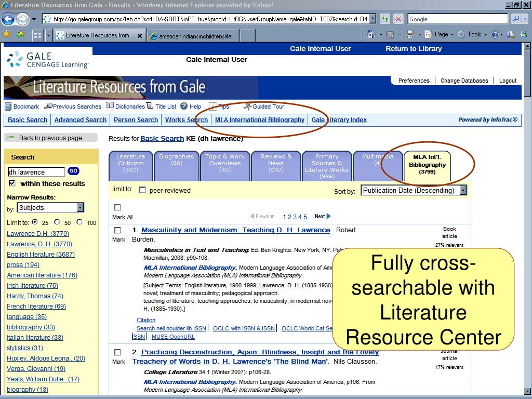Switch to Topic & Work Overviews tab
Image resolution: width=532 pixels, height=399 pixels.
(x=225, y=166)
